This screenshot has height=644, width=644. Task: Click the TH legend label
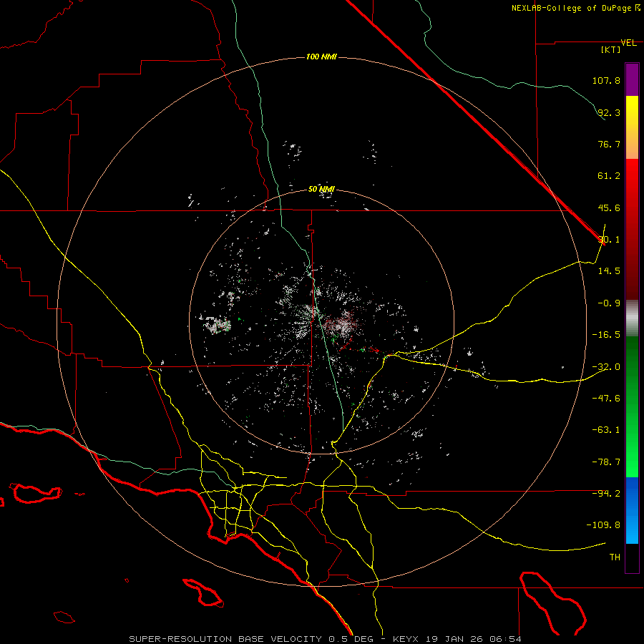(615, 557)
